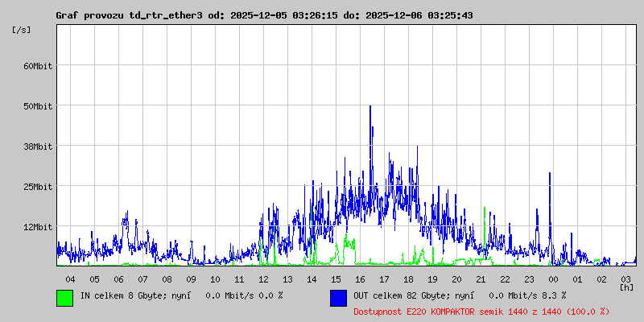Click the tallest blue peak reaching 50Mbit

click(370, 108)
